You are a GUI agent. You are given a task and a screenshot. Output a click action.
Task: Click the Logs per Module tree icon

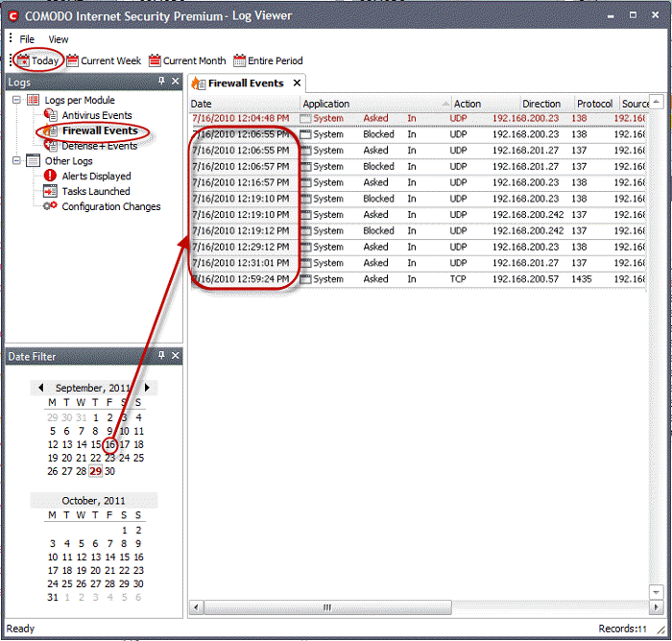[33, 100]
